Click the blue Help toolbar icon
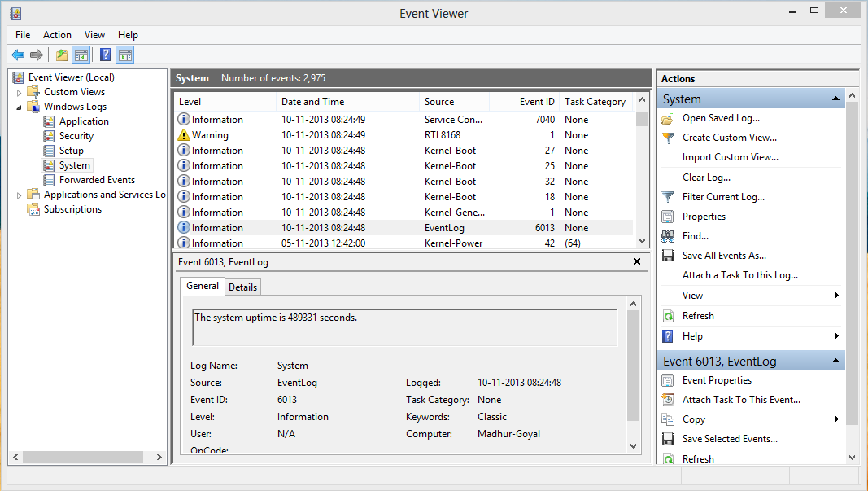The height and width of the screenshot is (491, 868). pyautogui.click(x=105, y=55)
